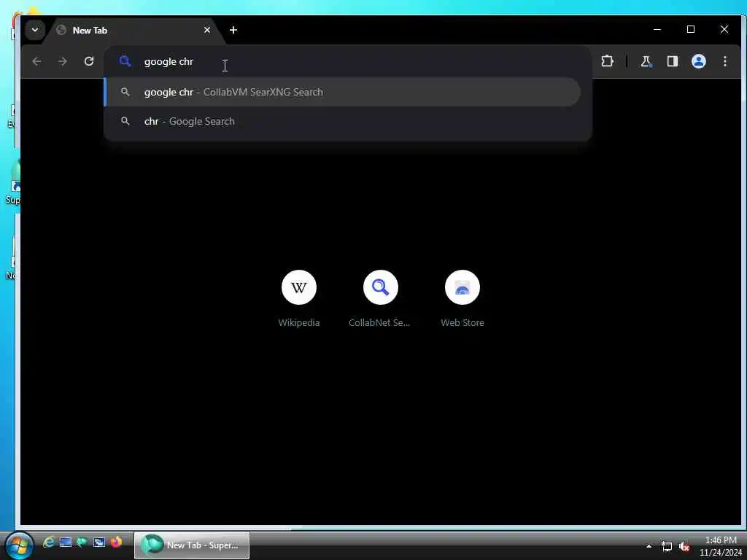Open the three-dot browser menu

point(724,61)
